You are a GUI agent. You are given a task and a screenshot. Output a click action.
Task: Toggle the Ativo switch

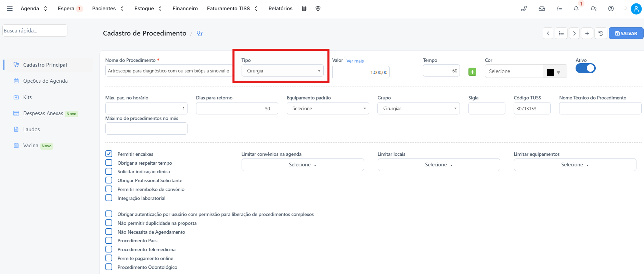(x=585, y=68)
